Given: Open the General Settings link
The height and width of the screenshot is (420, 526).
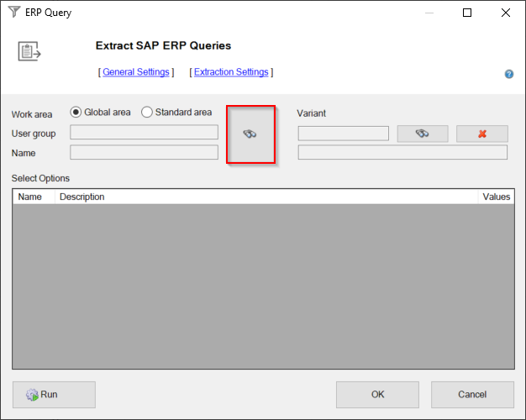Looking at the screenshot, I should coord(136,72).
